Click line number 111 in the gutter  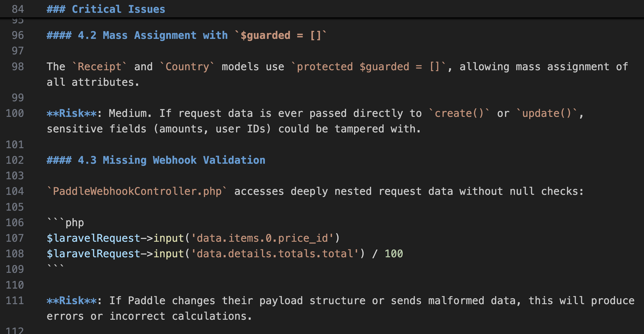pyautogui.click(x=15, y=301)
